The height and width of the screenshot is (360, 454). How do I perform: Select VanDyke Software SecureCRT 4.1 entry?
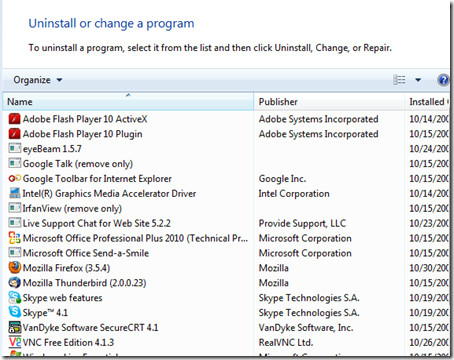coord(90,327)
